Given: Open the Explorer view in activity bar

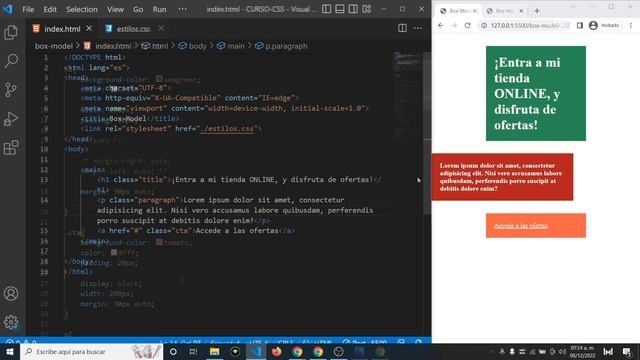Looking at the screenshot, I should click(11, 33).
